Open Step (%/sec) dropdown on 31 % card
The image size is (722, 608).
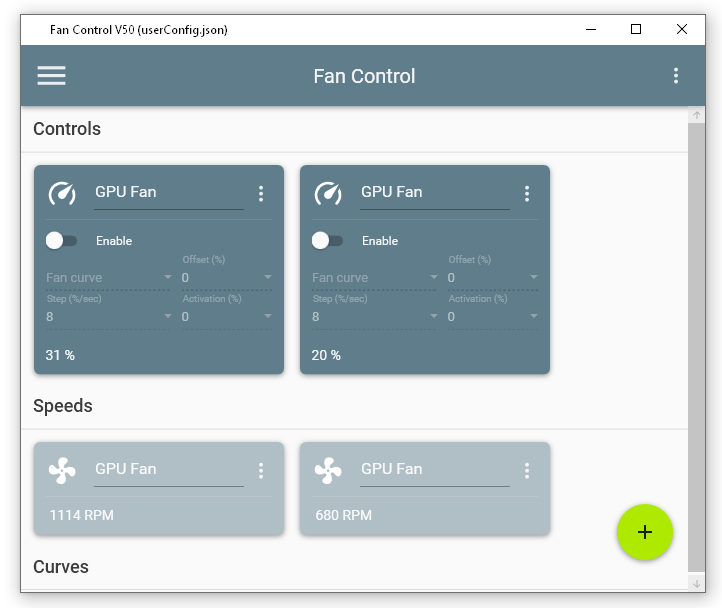pyautogui.click(x=109, y=317)
